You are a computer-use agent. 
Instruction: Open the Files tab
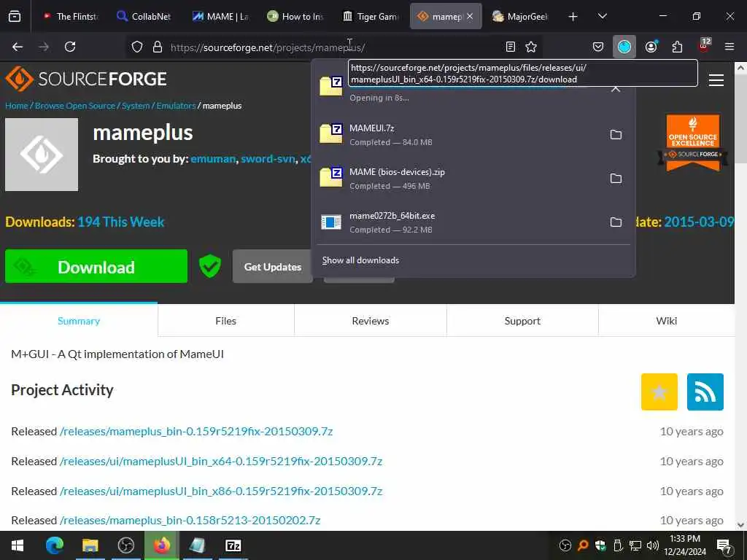[x=226, y=321]
